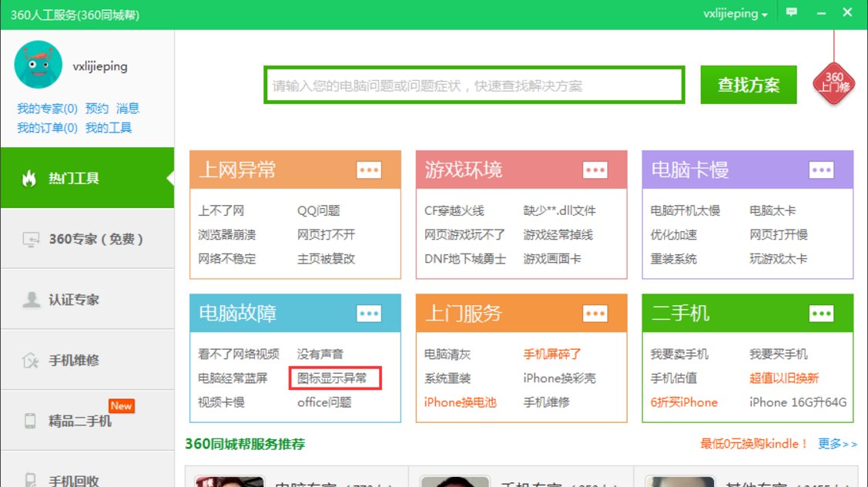Click the 手机回收 recycle icon in sidebar
The image size is (868, 487).
click(x=32, y=478)
